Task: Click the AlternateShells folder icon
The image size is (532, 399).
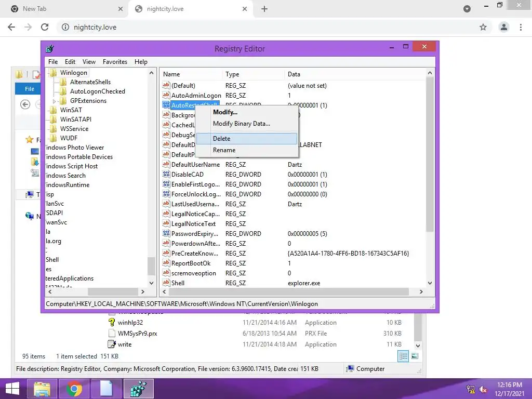Action: click(63, 82)
